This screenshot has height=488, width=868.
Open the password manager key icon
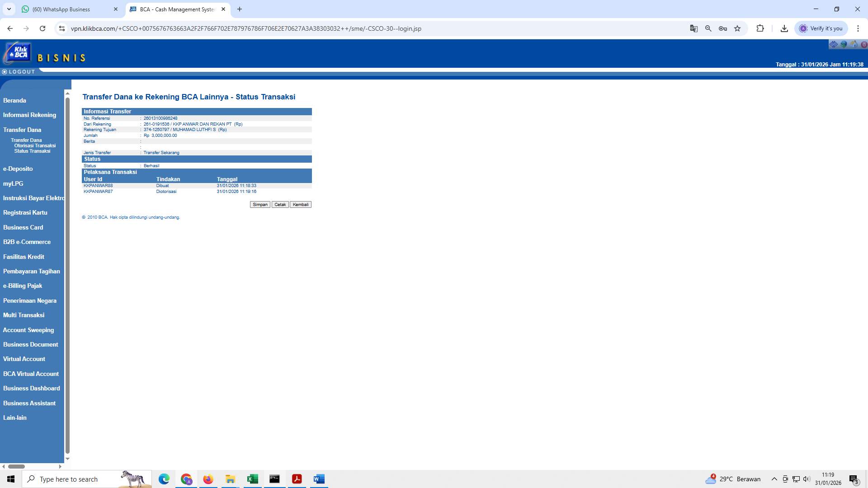[722, 28]
